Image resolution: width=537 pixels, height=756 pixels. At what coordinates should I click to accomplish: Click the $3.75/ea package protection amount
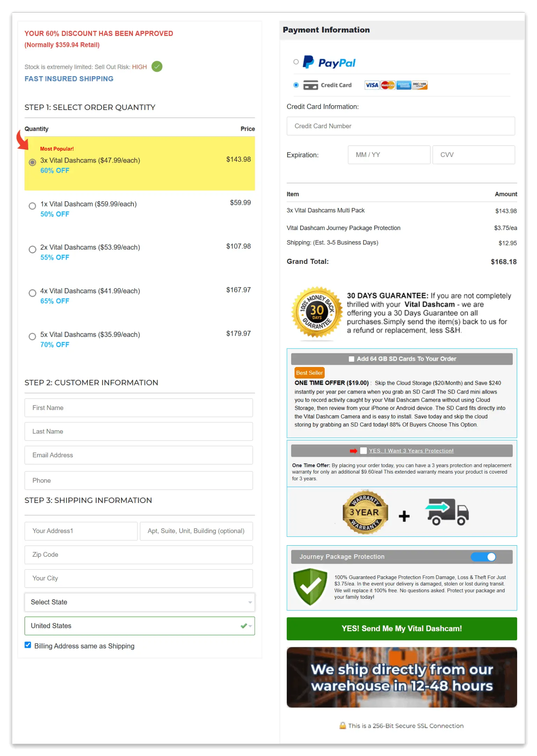(x=505, y=228)
